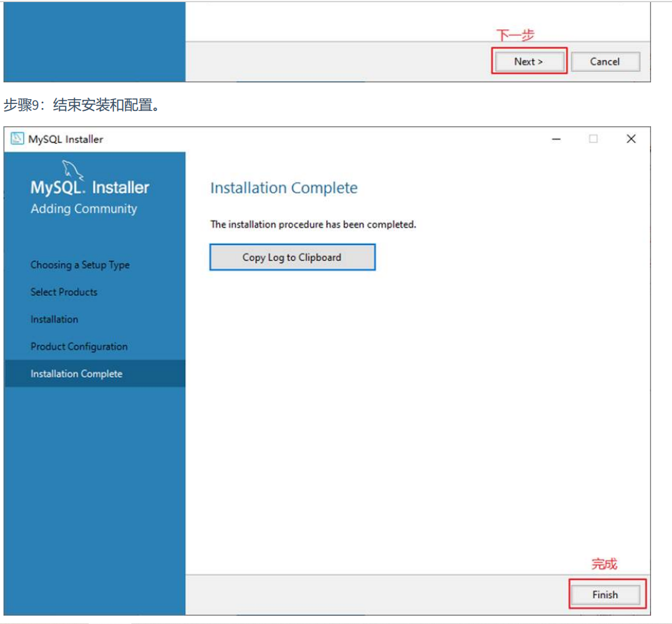Close the MySQL Installer window
672x624 pixels.
coord(631,139)
